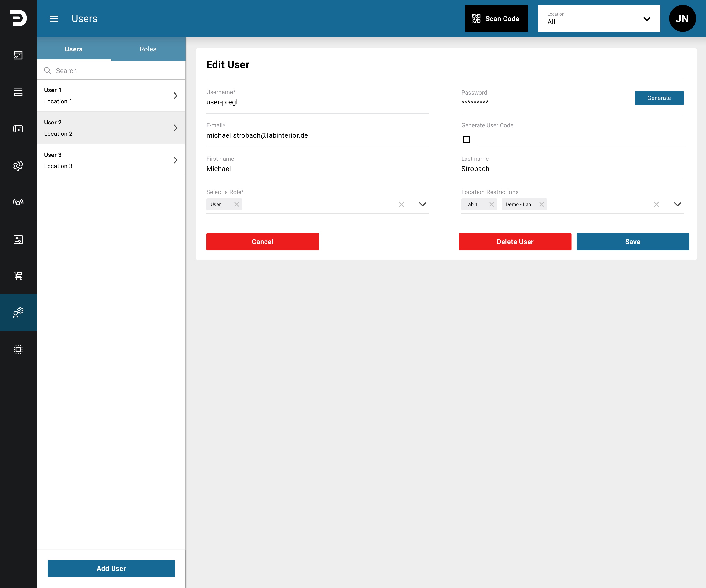Image resolution: width=706 pixels, height=588 pixels.
Task: Switch to the Users tab
Action: [74, 49]
